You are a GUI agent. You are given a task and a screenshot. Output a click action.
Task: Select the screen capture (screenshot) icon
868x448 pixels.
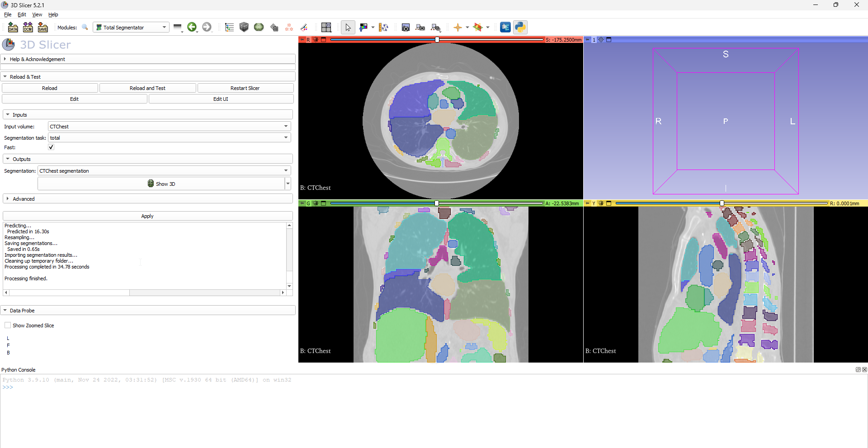point(406,27)
